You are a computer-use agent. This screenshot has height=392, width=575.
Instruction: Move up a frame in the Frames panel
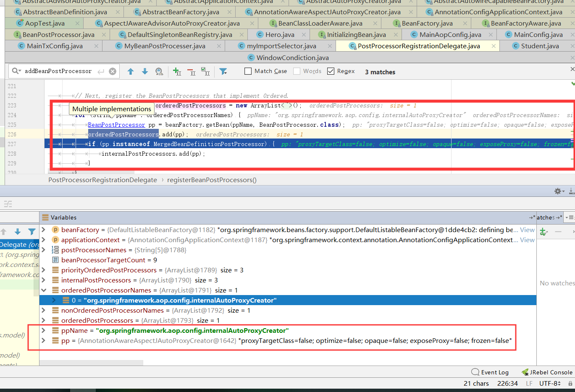coord(3,232)
